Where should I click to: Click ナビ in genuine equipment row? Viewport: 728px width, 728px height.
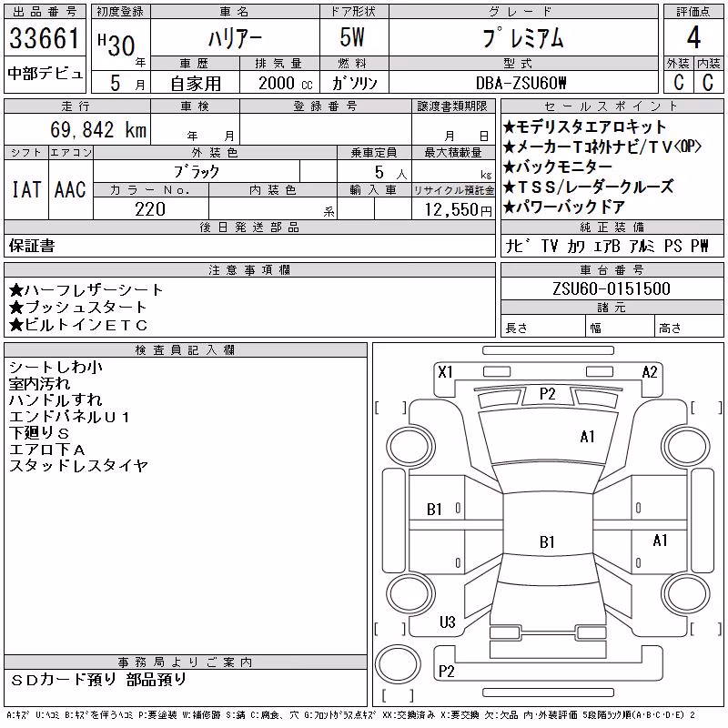tap(517, 246)
